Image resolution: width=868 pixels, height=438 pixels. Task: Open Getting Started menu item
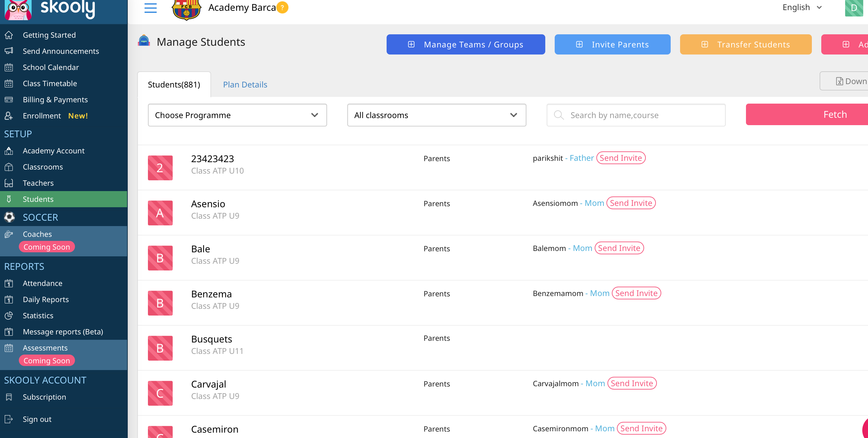click(x=49, y=35)
